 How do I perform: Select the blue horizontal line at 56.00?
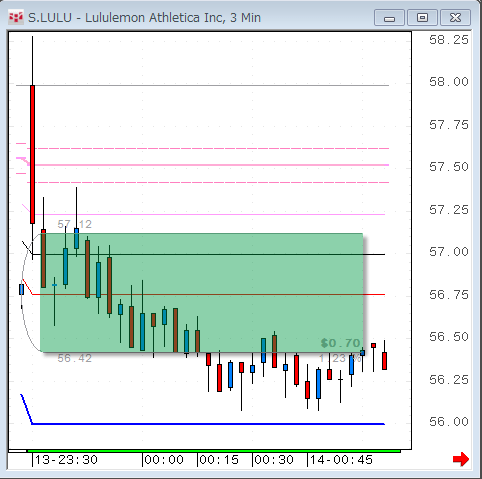pos(208,424)
